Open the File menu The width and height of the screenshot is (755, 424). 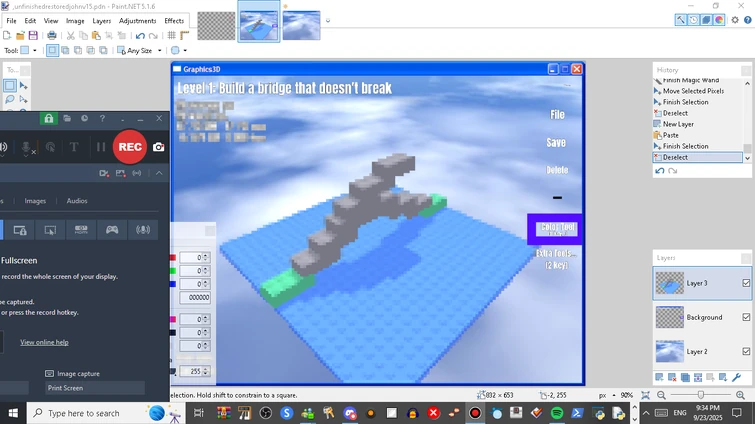11,21
